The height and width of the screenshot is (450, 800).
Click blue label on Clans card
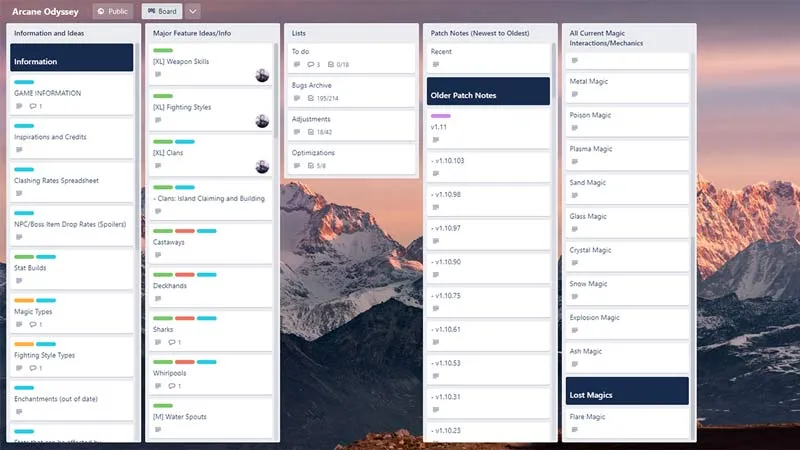[x=185, y=141]
